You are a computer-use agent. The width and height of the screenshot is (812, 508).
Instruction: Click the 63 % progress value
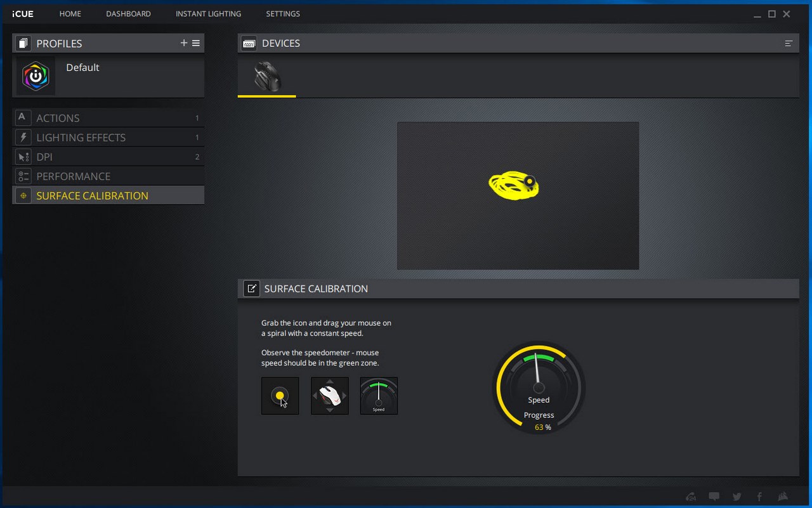[542, 427]
